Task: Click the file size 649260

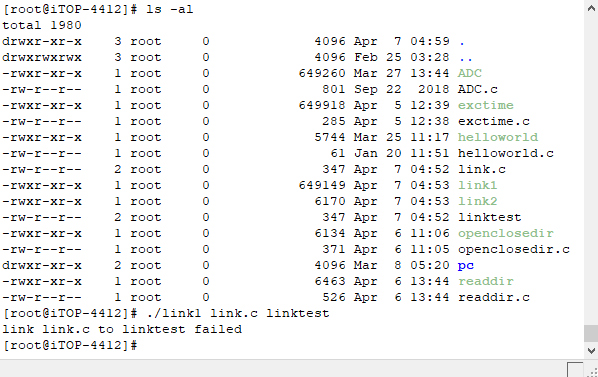Action: click(322, 73)
